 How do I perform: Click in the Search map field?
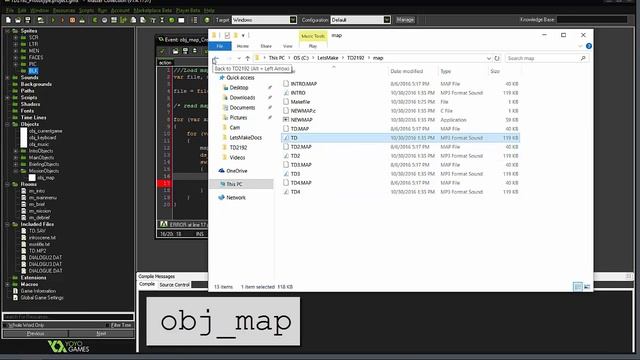pyautogui.click(x=547, y=58)
